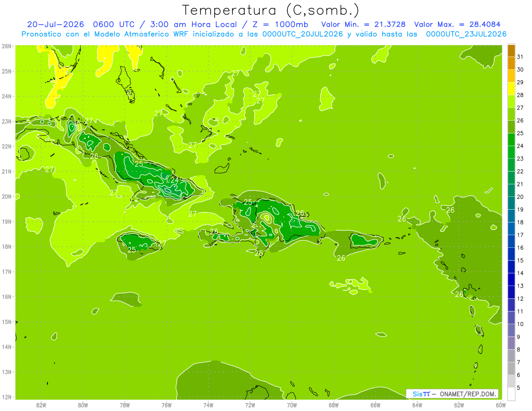532x411 pixels.
Task: Click the 23N latitude axis label
Action: point(7,121)
